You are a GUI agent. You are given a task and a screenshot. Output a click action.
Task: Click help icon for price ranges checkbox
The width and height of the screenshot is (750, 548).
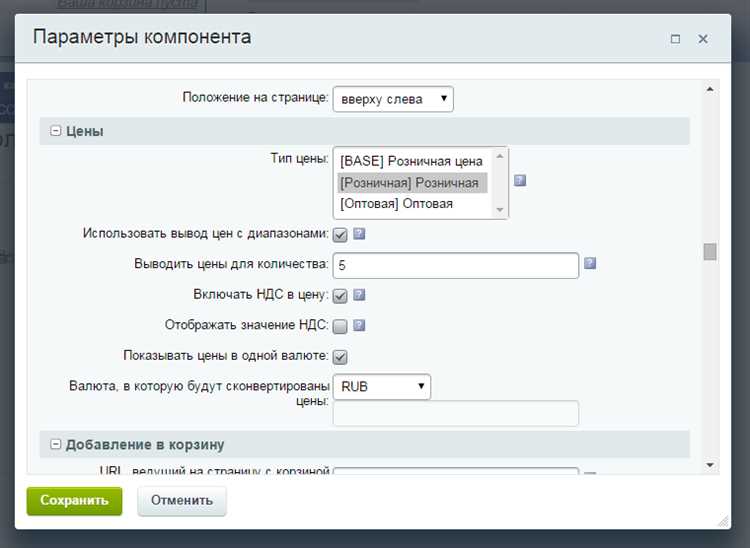[359, 234]
